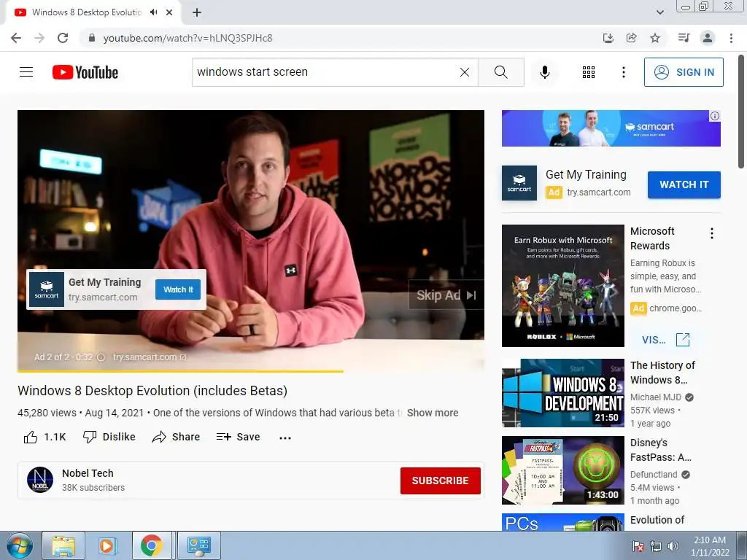
Task: Go to YouTube home via logo
Action: pyautogui.click(x=85, y=72)
